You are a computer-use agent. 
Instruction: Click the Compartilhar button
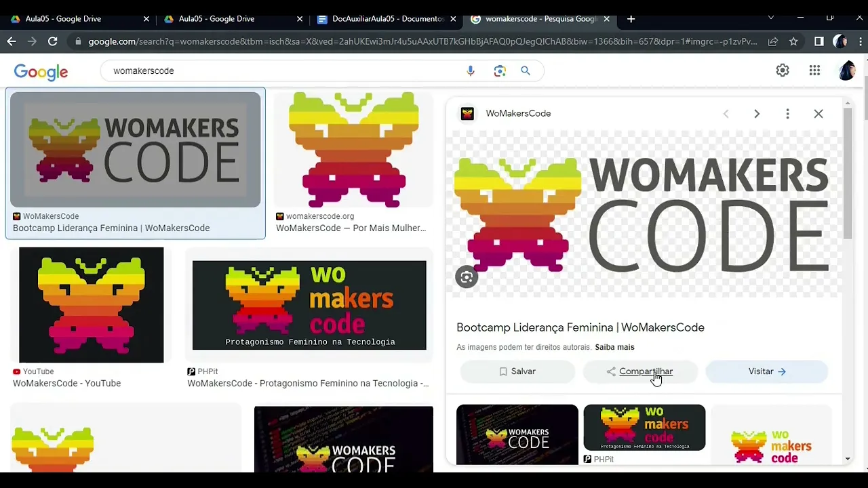coord(640,371)
